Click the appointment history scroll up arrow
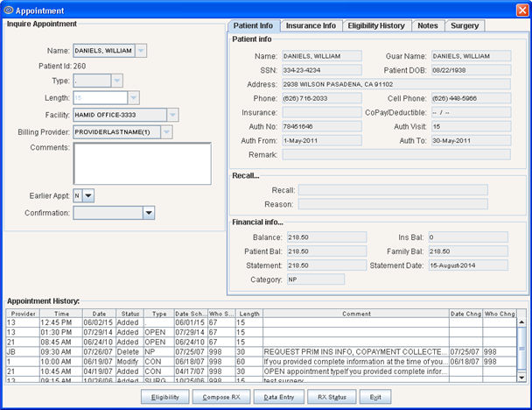532x410 pixels. 521,322
